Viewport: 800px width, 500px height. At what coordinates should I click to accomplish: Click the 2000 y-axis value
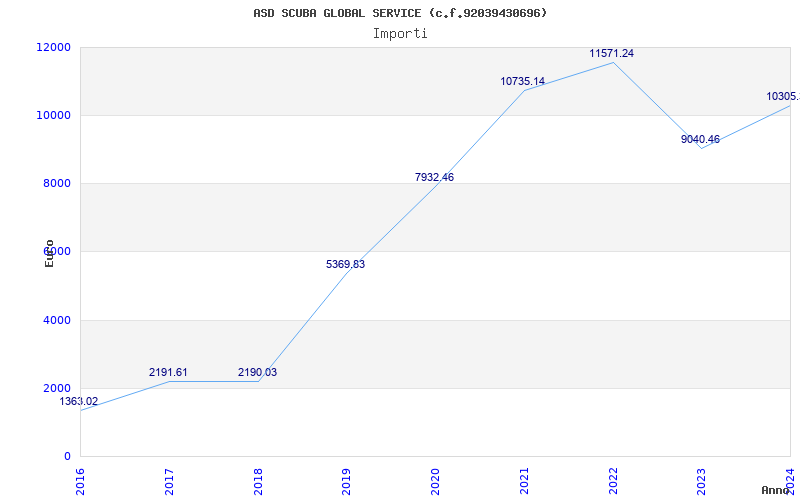coord(56,388)
